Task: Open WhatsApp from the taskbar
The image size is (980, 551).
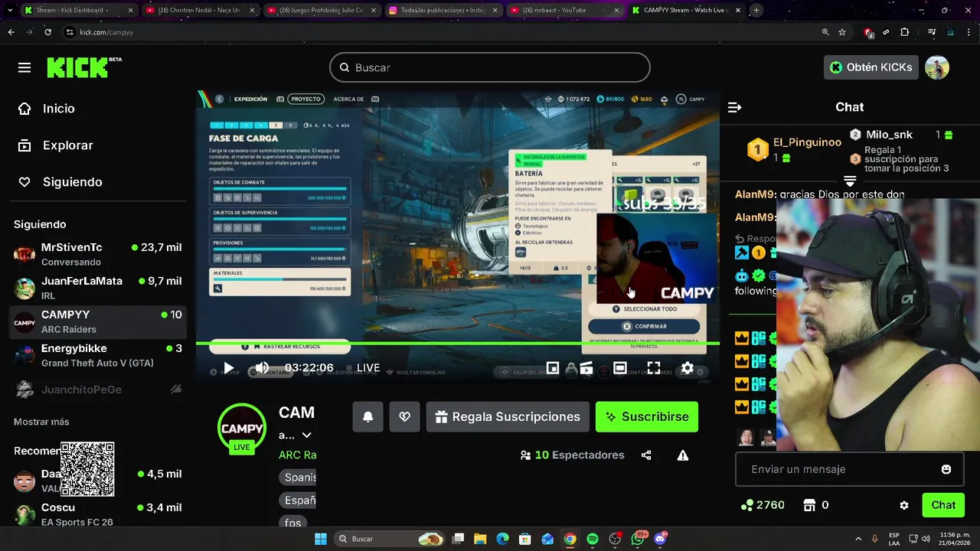Action: point(638,539)
